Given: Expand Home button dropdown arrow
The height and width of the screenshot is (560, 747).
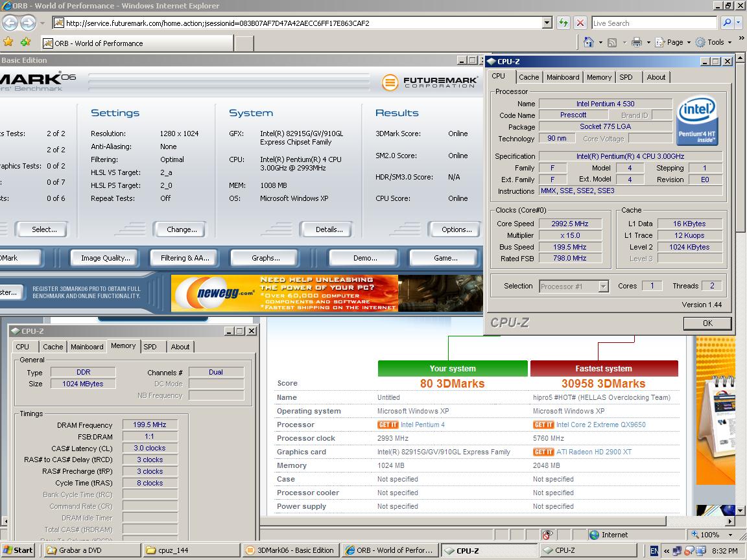Looking at the screenshot, I should (600, 43).
